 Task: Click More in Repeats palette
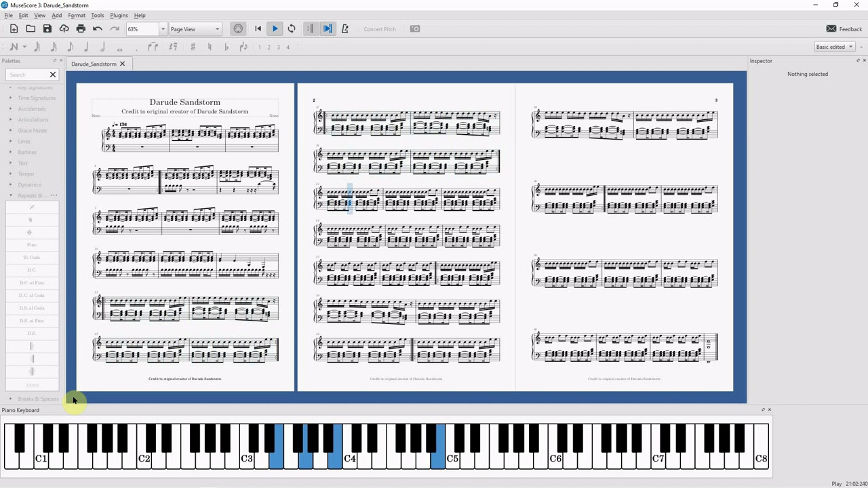pyautogui.click(x=32, y=385)
